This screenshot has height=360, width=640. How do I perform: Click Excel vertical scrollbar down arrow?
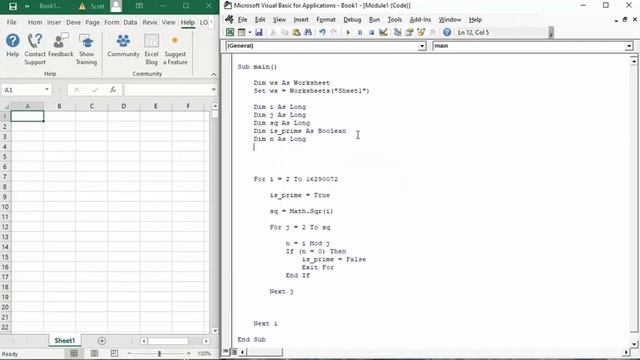pyautogui.click(x=215, y=330)
